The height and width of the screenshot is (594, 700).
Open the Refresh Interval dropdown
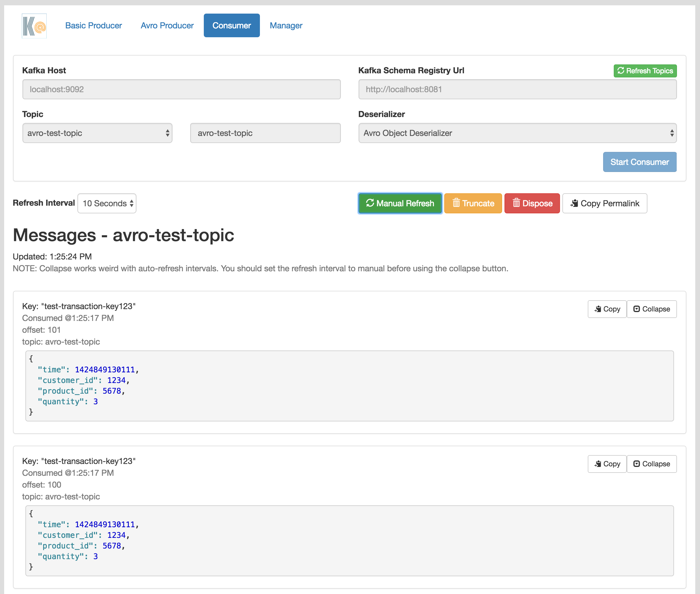pyautogui.click(x=107, y=203)
